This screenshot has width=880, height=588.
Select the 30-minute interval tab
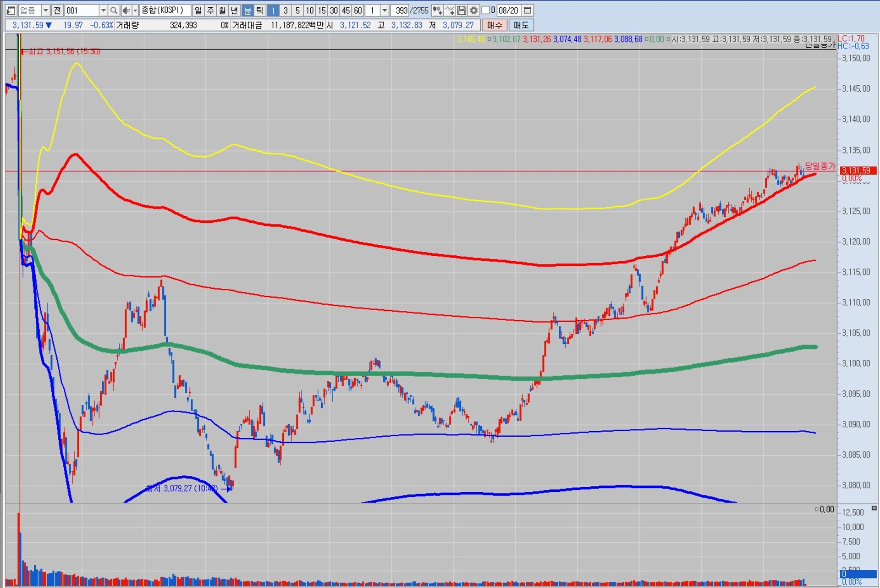(x=334, y=10)
